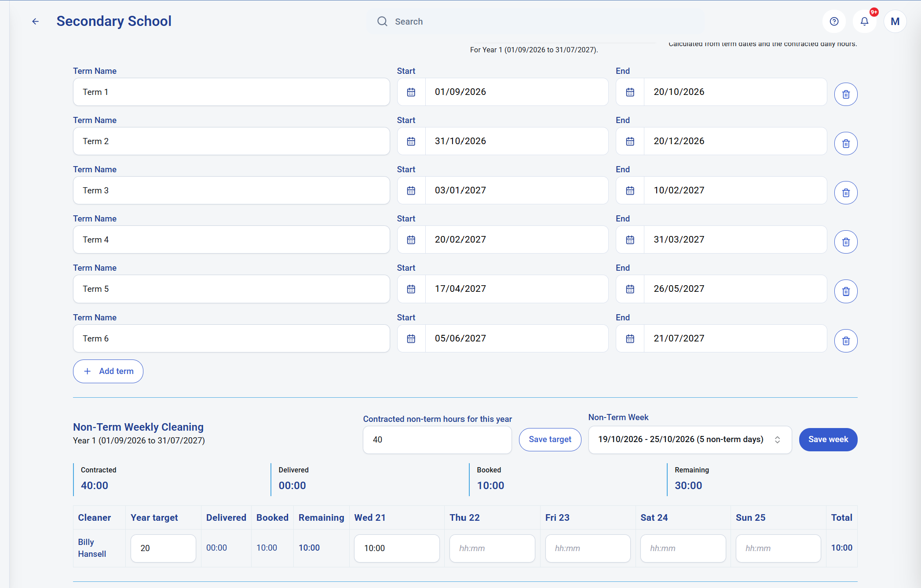This screenshot has height=588, width=921.
Task: Click Term 2 end date 20/12/2026
Action: point(735,141)
